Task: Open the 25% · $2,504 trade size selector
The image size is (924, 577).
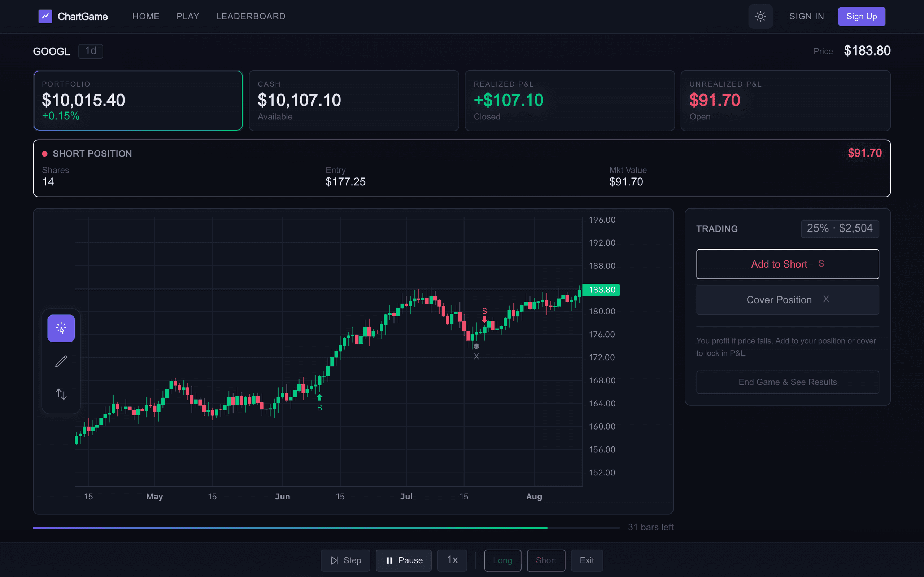Action: point(840,228)
